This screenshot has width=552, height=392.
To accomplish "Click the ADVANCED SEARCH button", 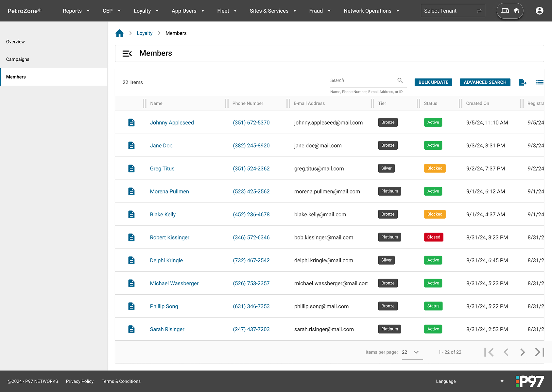I will [485, 82].
